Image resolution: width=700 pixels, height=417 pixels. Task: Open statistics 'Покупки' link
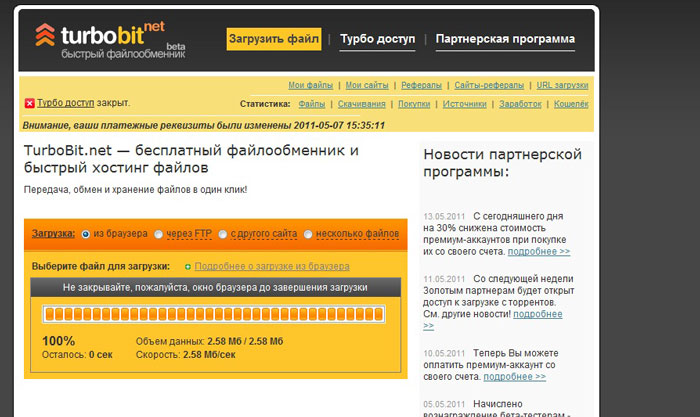point(414,104)
